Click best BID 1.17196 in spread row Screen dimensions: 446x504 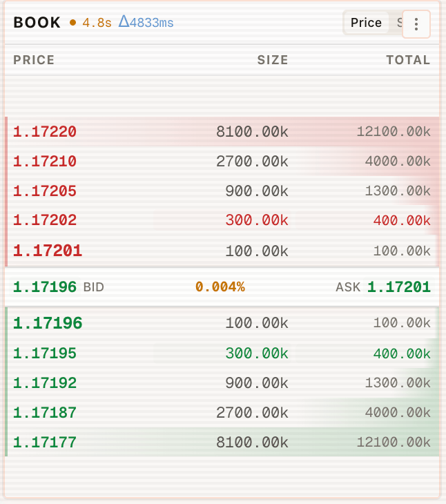pos(45,287)
